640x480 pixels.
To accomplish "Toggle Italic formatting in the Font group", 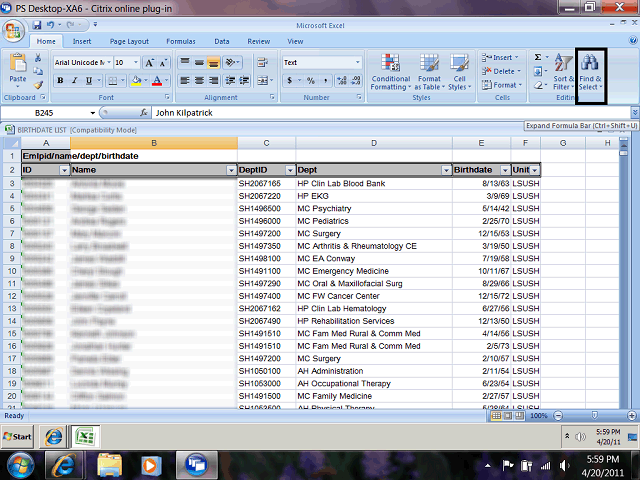I will (x=74, y=80).
